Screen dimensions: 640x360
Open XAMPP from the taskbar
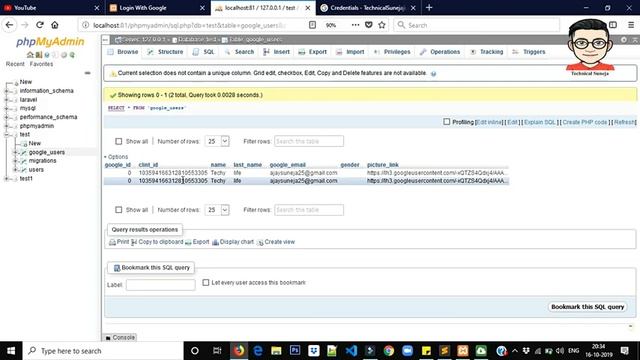[463, 351]
